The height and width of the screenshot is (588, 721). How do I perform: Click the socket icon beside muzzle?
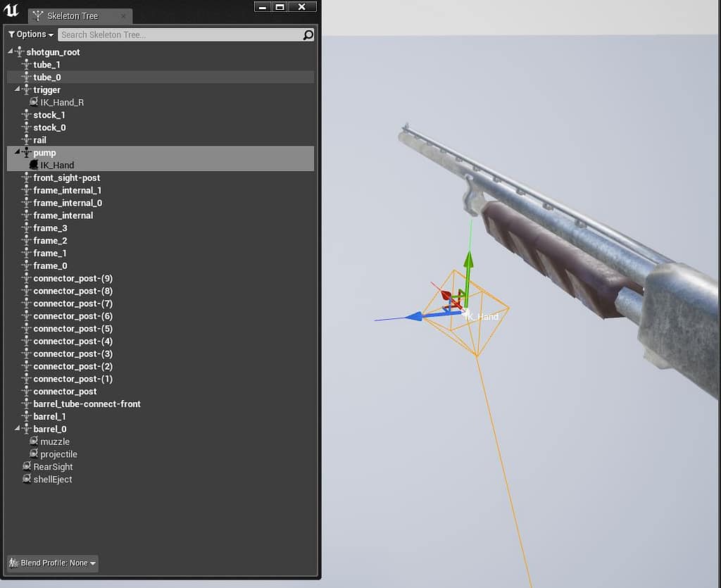pyautogui.click(x=34, y=441)
